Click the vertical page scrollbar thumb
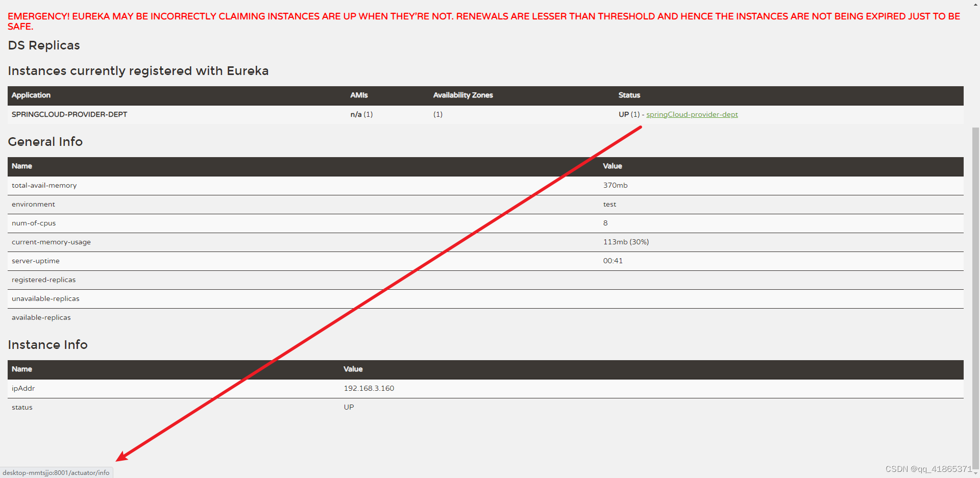 pyautogui.click(x=975, y=298)
